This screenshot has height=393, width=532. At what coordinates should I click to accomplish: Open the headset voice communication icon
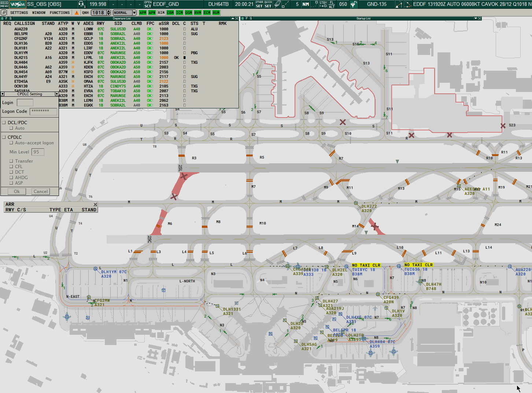81,4
